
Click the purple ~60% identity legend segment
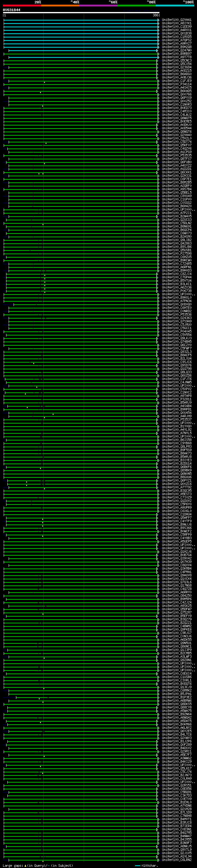coord(98,6)
